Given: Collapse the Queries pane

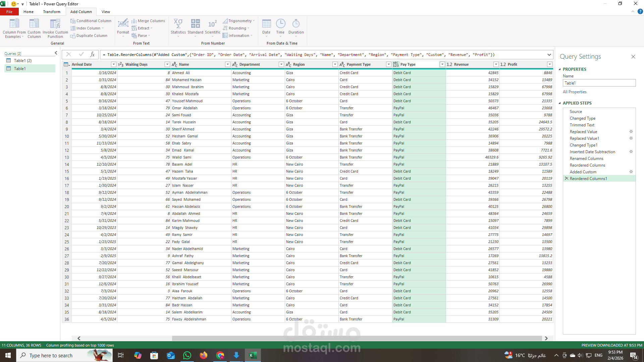Looking at the screenshot, I should [x=56, y=53].
